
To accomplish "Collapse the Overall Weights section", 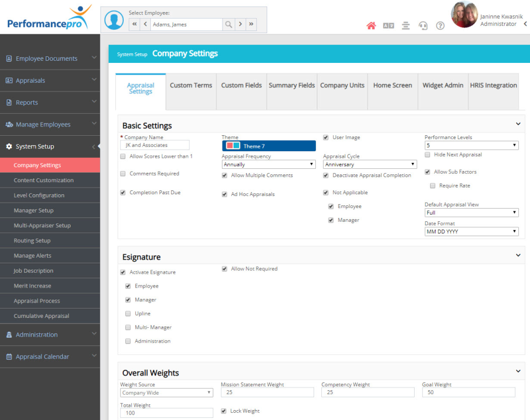I will (518, 371).
